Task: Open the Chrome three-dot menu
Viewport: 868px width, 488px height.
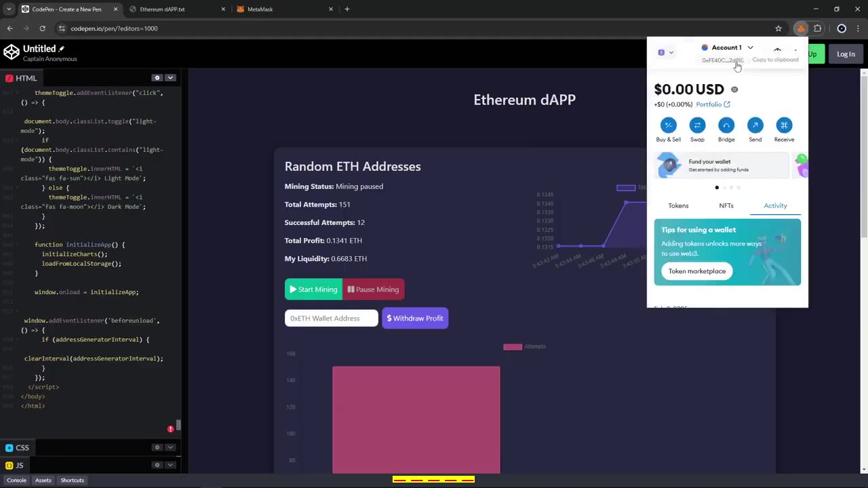Action: (x=858, y=28)
